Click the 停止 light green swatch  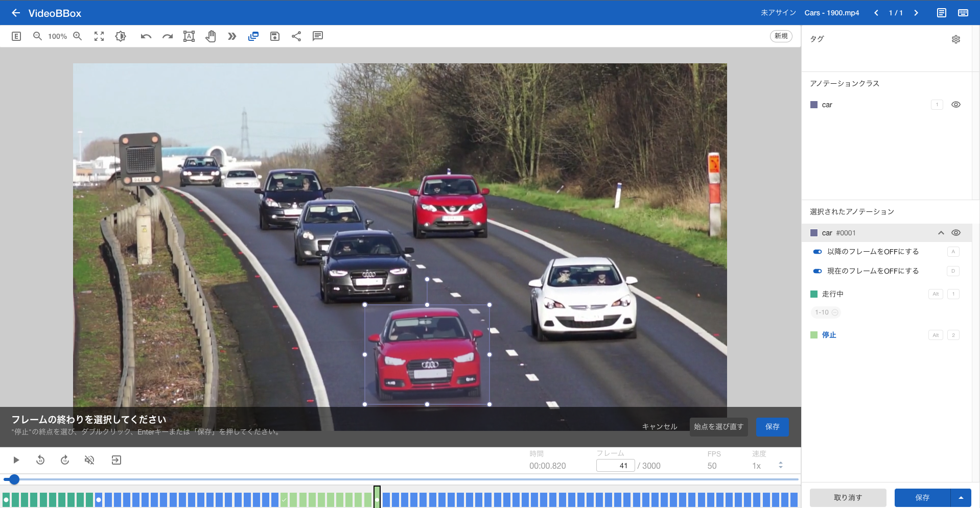click(814, 335)
